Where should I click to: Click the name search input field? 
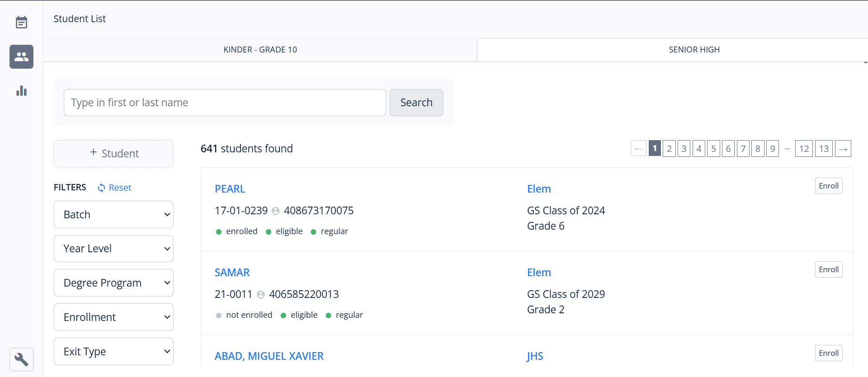pyautogui.click(x=225, y=103)
